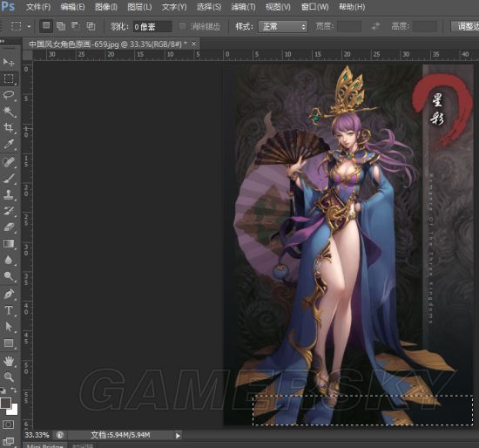Image resolution: width=479 pixels, height=448 pixels.
Task: Select the Lasso tool
Action: coord(8,95)
